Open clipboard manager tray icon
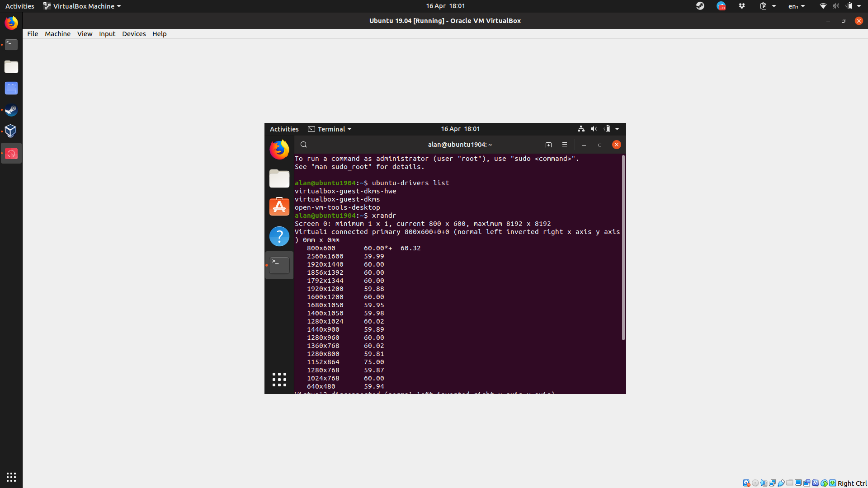 [763, 6]
